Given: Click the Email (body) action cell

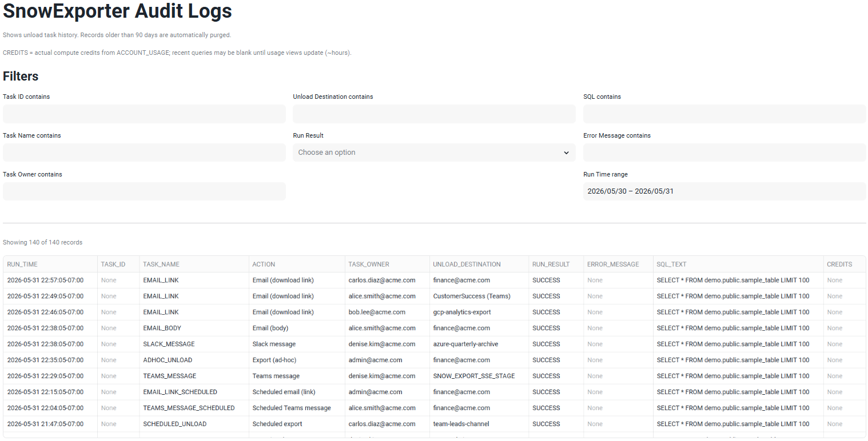Looking at the screenshot, I should point(297,328).
